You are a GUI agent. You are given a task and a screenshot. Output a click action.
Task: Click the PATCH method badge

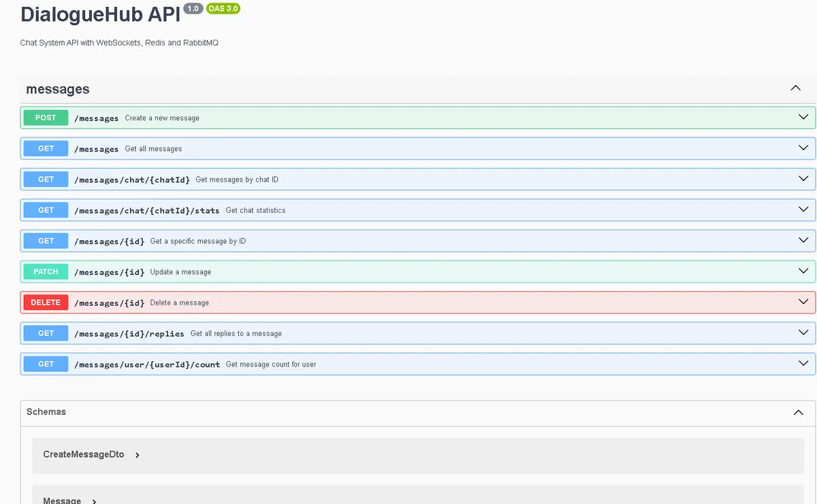pos(46,271)
